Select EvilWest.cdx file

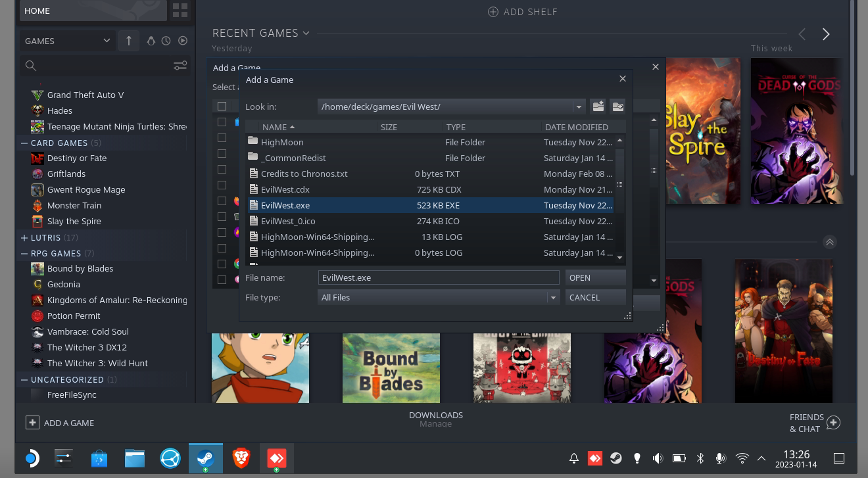(430, 189)
